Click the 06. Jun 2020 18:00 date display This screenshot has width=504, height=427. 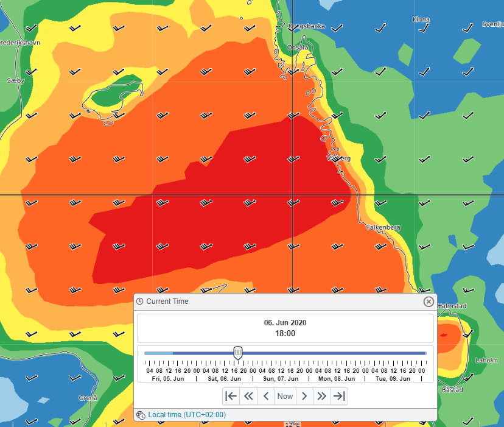click(285, 328)
